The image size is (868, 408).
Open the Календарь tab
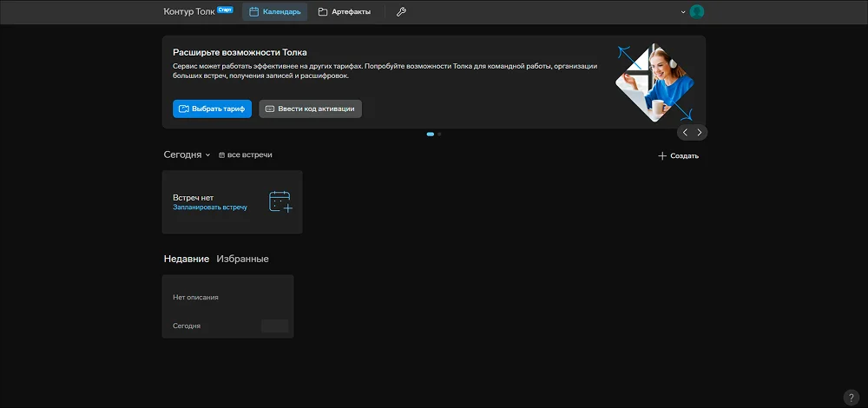click(x=274, y=11)
